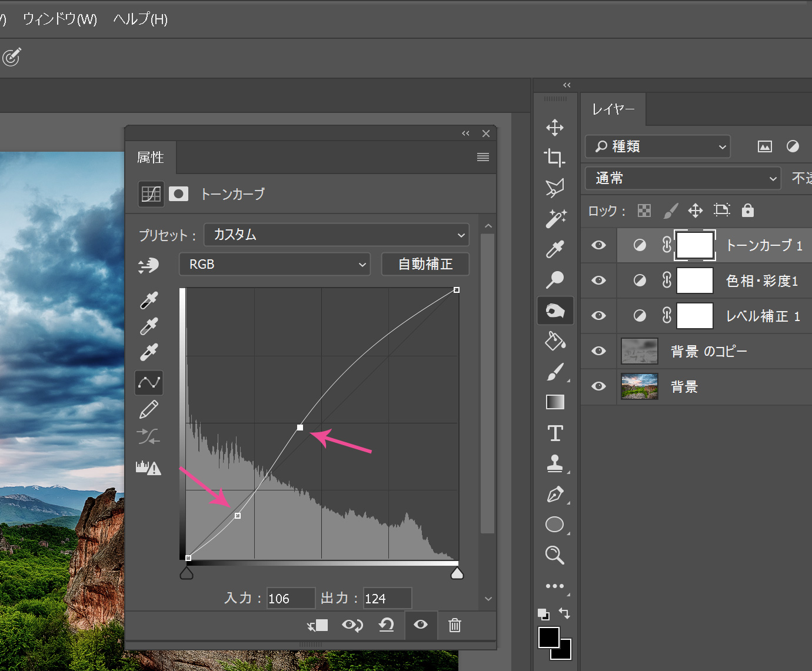Hide the トーンカーブ 1 layer

tap(598, 245)
